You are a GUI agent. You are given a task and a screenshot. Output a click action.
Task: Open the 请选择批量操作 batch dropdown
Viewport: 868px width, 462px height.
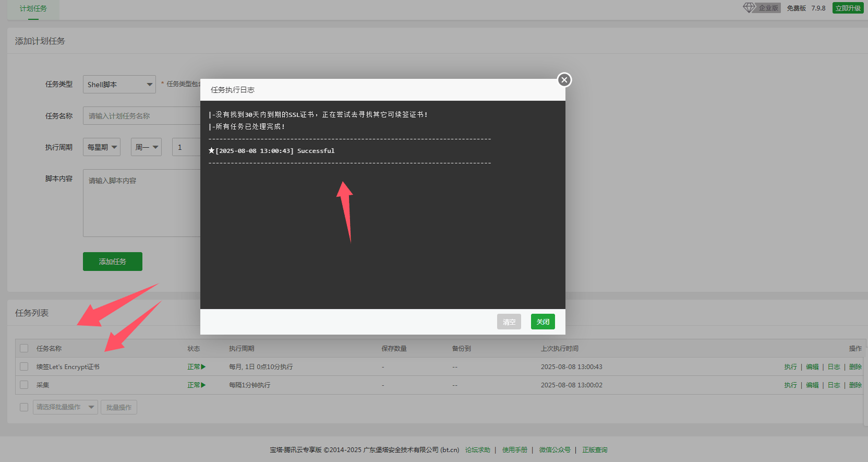pyautogui.click(x=65, y=407)
